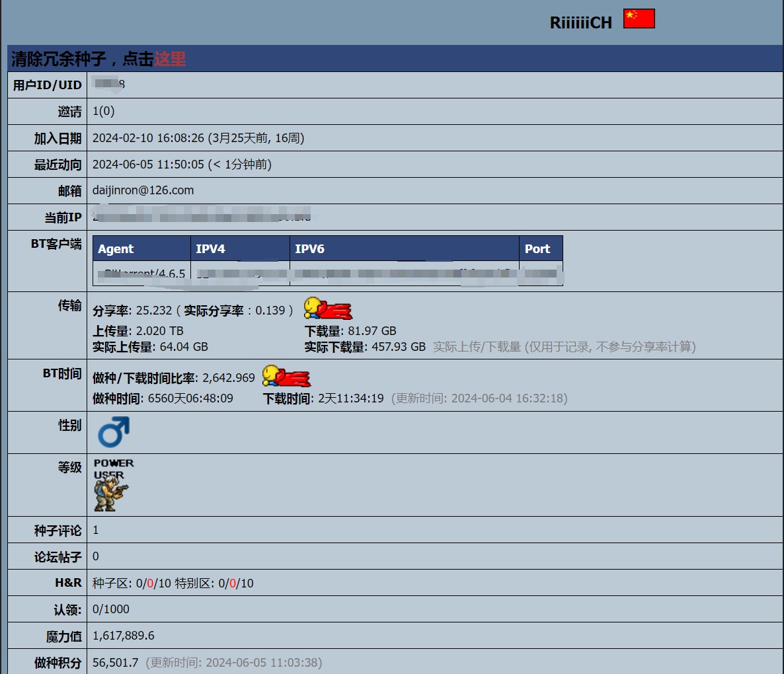Screen dimensions: 784x674
Task: Select the IPV4 column header
Action: pyautogui.click(x=210, y=249)
